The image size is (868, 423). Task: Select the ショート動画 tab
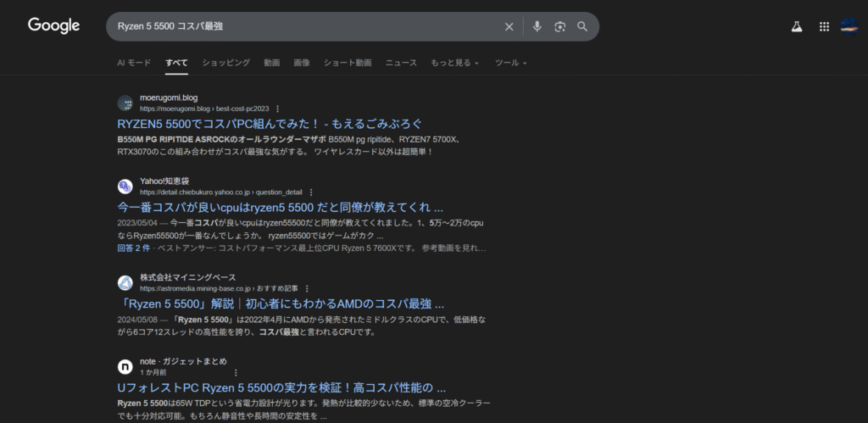click(x=347, y=63)
